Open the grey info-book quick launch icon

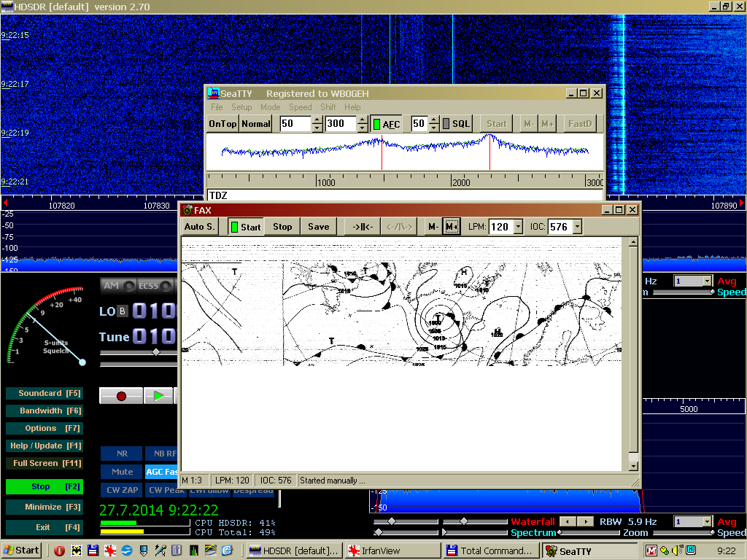click(x=177, y=551)
